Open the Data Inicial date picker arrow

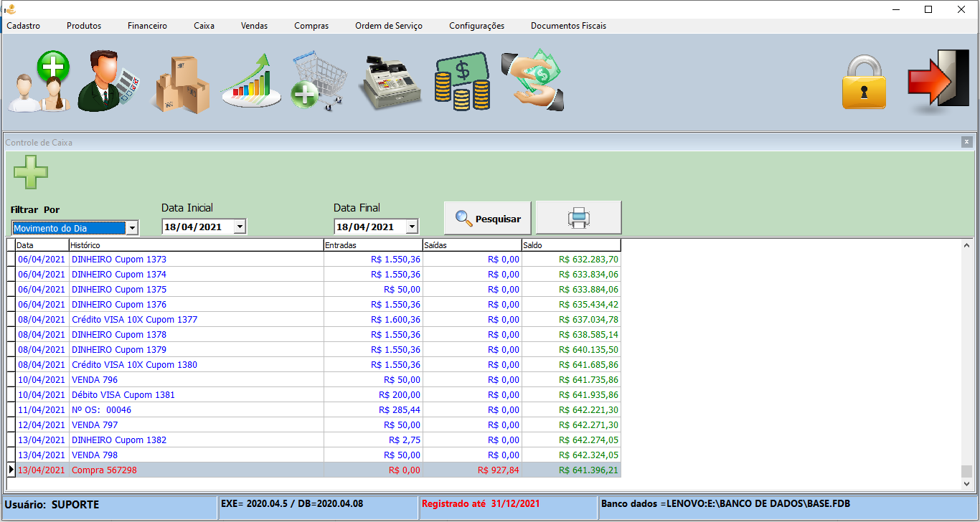(240, 227)
